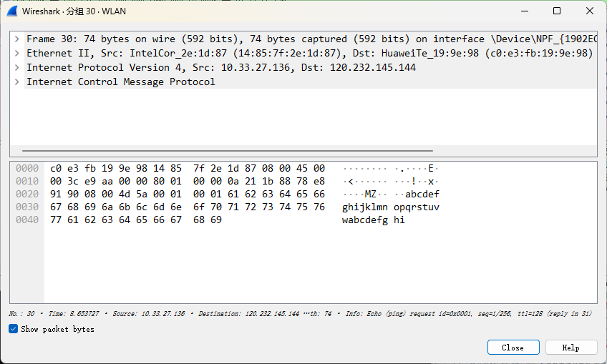Screen dimensions: 607x364
Task: Expand Internet Protocol Version 4 arrow
Action: click(16, 67)
